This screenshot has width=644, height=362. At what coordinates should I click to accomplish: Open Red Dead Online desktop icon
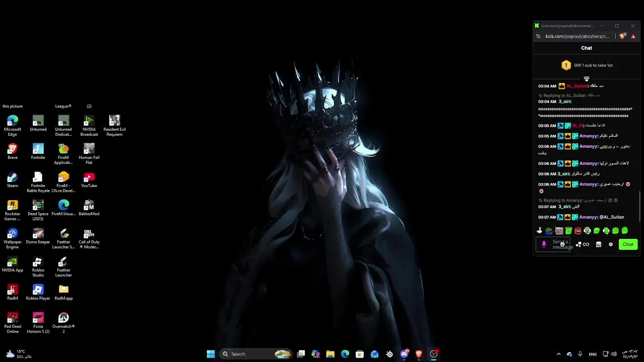[x=13, y=323]
